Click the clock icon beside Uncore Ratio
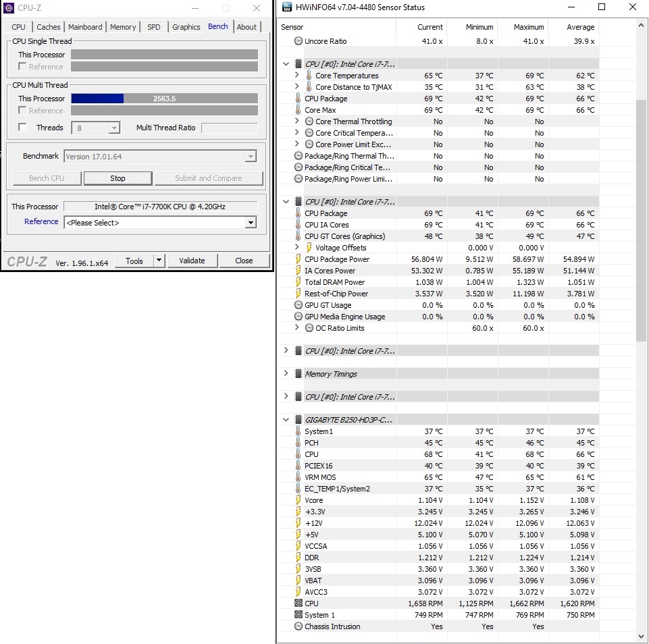The image size is (649, 644). click(298, 41)
